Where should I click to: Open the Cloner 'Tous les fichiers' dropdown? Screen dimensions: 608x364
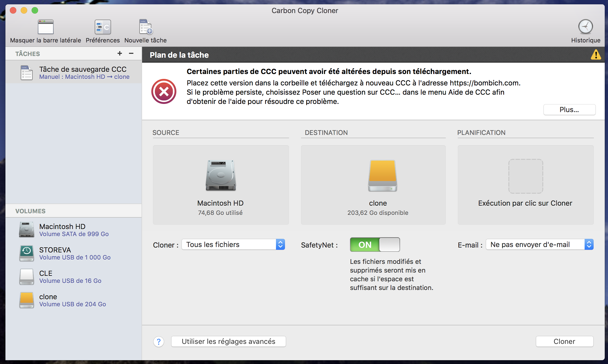click(233, 245)
